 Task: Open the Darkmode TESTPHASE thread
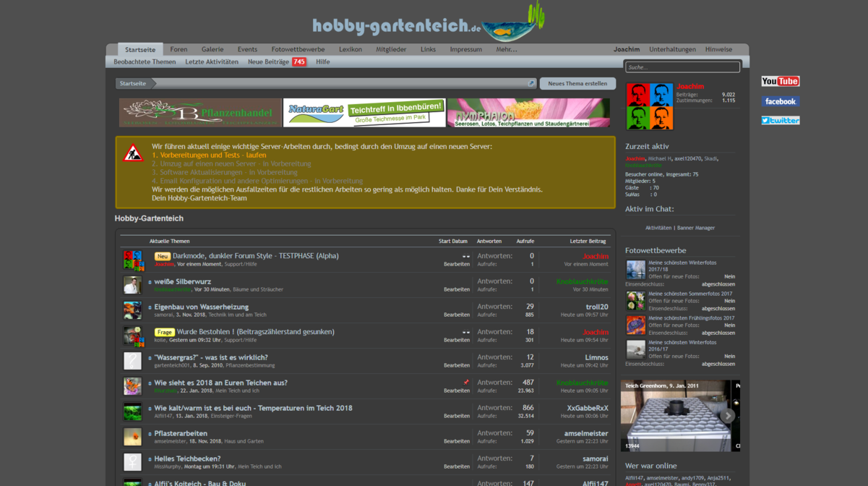(x=256, y=256)
